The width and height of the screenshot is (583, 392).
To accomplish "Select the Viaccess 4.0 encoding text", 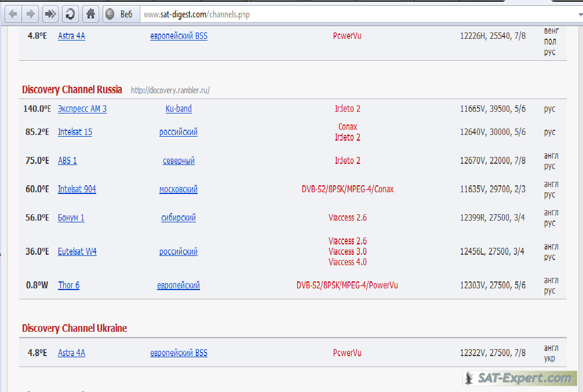I will click(x=347, y=262).
